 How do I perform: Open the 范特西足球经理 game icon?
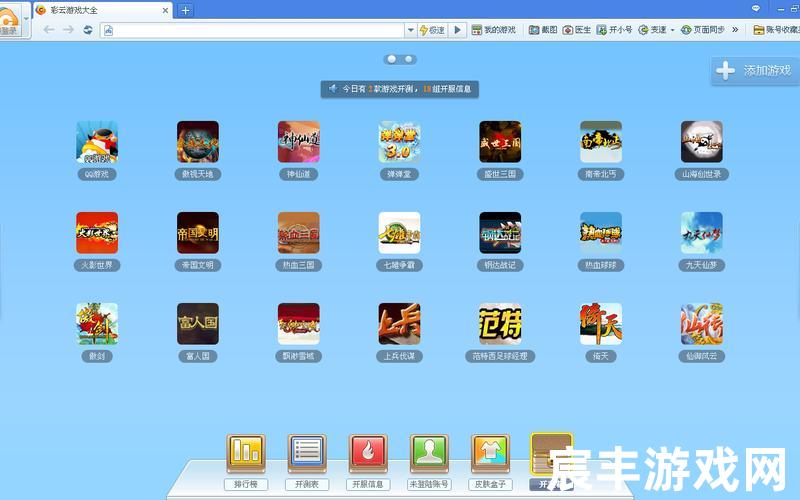coord(500,324)
